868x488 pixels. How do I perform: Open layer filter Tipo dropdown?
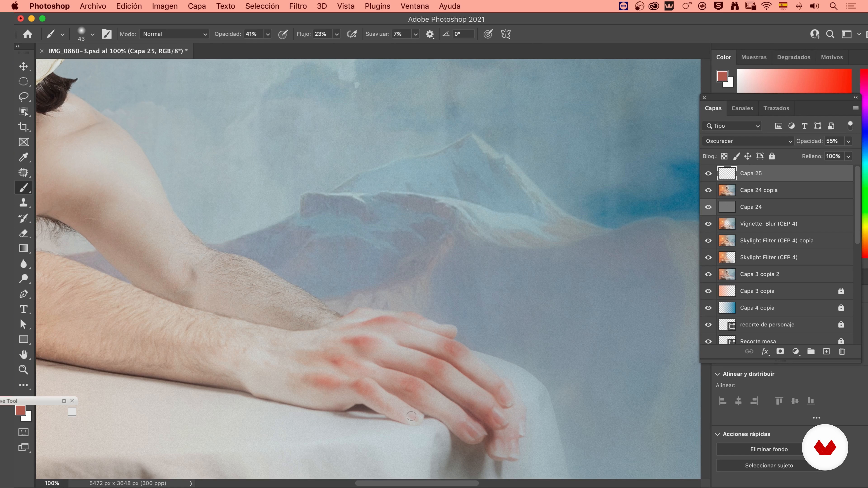[x=732, y=126]
